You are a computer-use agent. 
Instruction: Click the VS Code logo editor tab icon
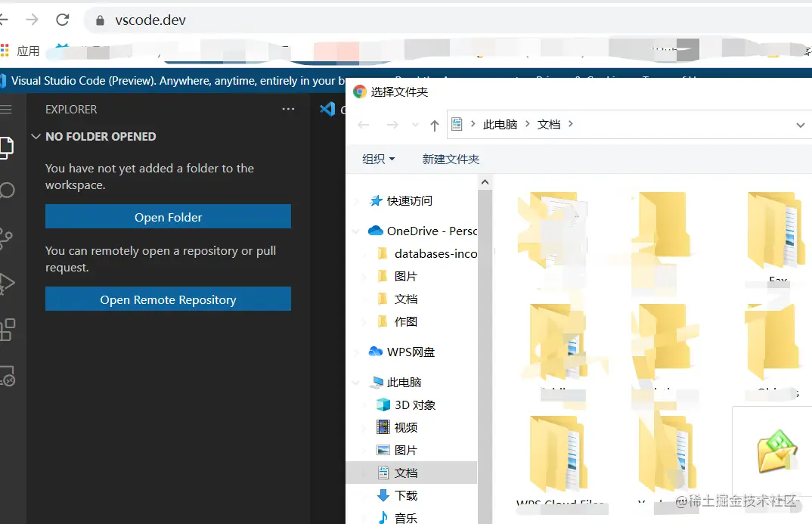click(327, 109)
